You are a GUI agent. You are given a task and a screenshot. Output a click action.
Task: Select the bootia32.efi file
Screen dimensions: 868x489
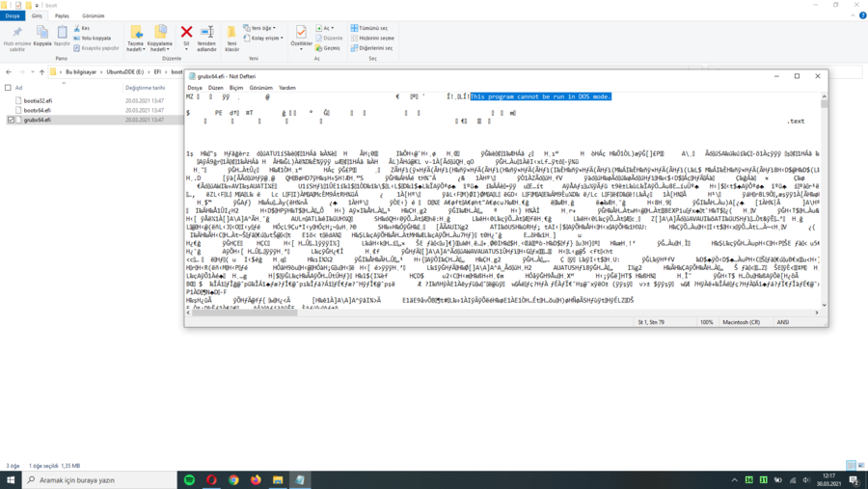pos(38,101)
